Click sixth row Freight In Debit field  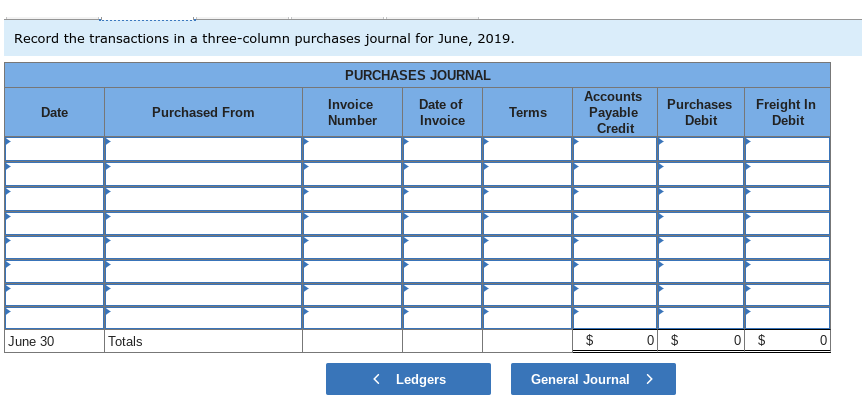[787, 271]
